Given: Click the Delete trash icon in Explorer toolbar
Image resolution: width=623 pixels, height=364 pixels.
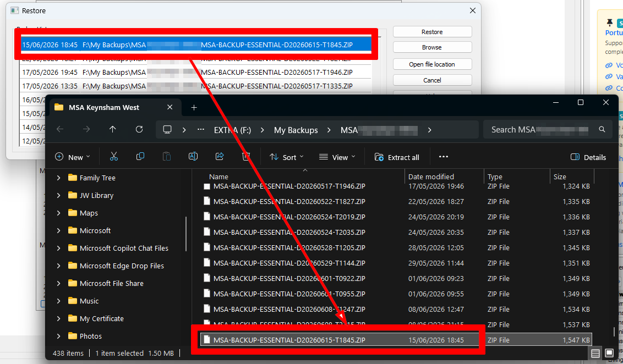Looking at the screenshot, I should (x=246, y=157).
